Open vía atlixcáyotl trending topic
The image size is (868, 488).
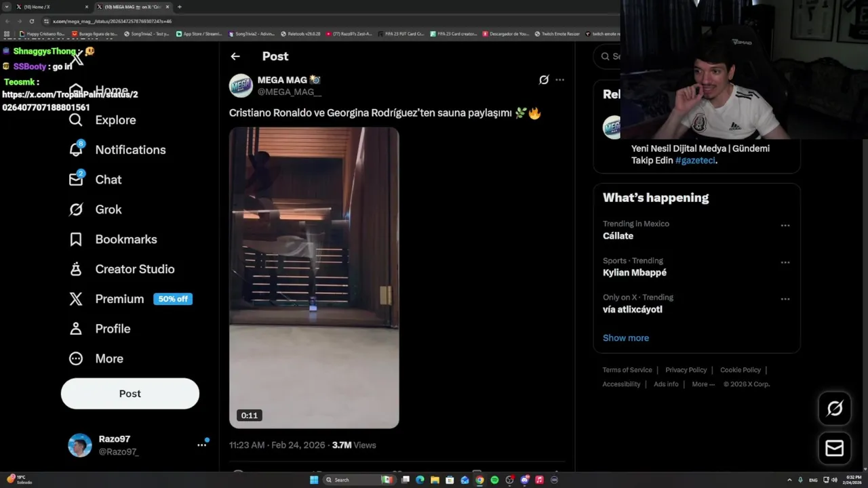(633, 309)
